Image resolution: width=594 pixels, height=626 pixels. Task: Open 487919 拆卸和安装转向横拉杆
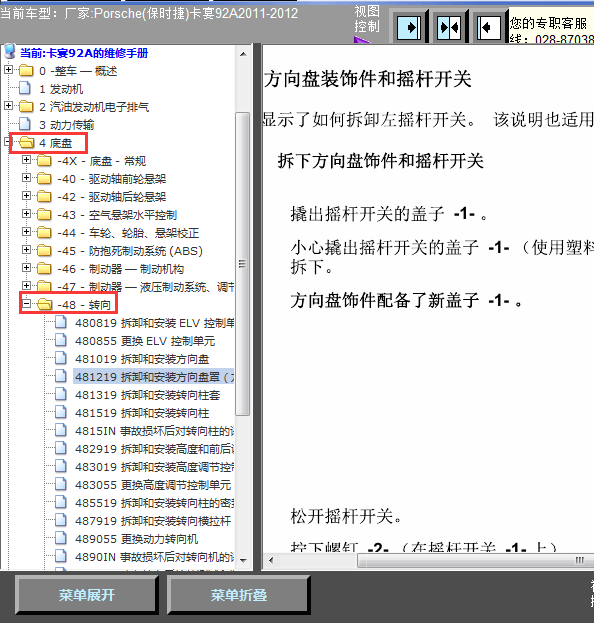click(153, 521)
